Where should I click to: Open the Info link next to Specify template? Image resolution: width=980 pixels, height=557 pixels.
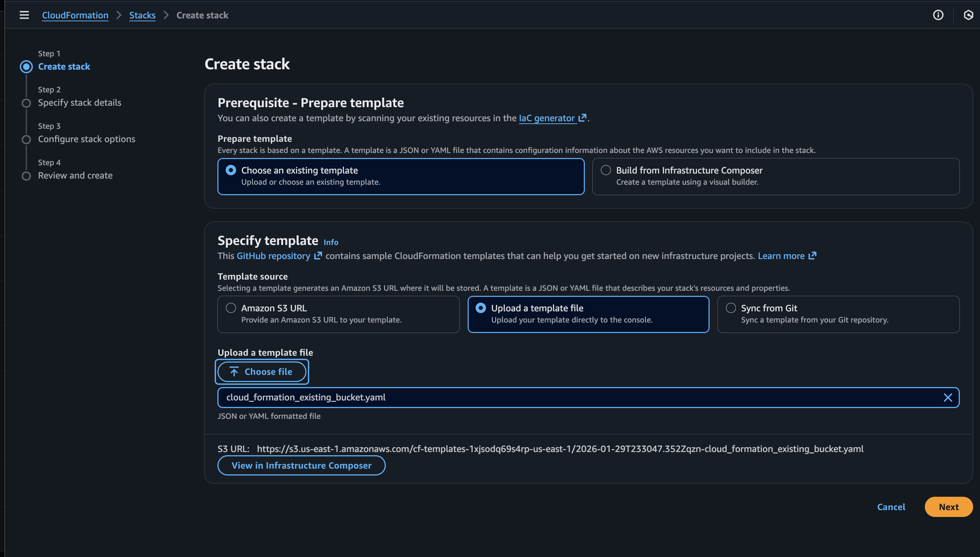(x=331, y=242)
